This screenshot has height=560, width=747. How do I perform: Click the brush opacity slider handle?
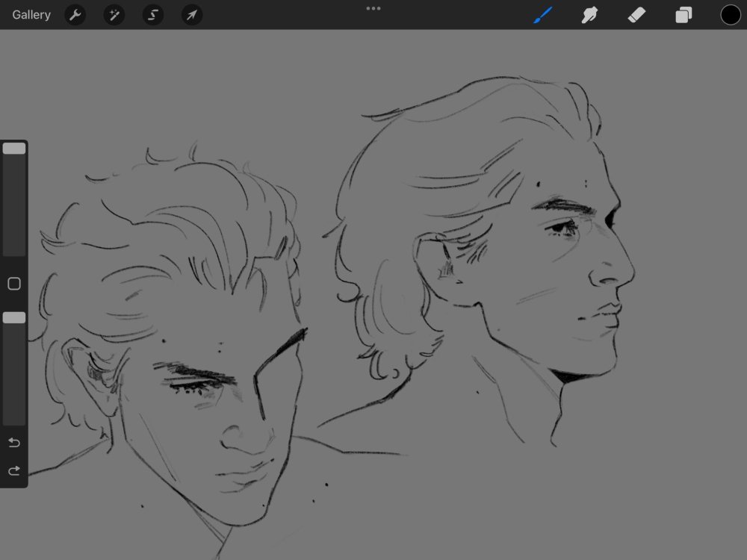14,318
